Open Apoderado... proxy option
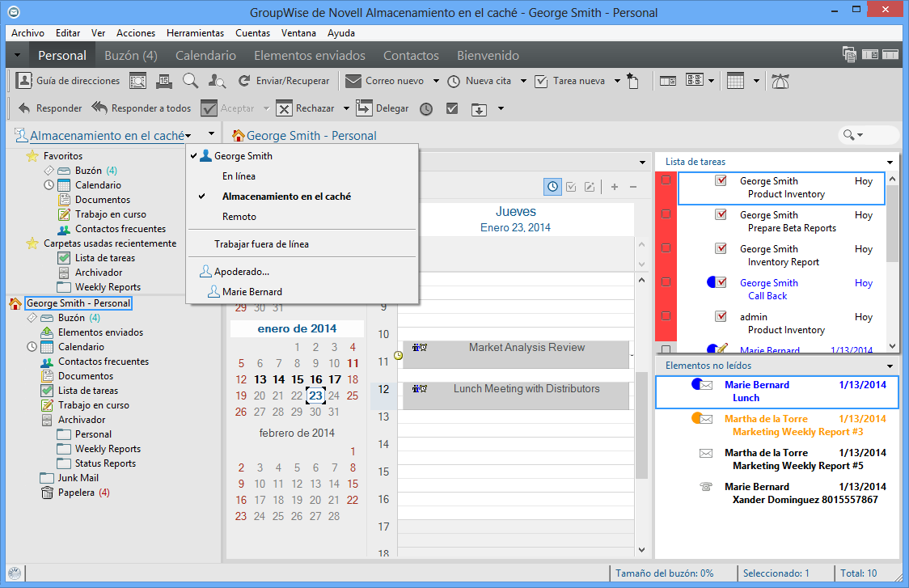The height and width of the screenshot is (588, 909). [302, 272]
